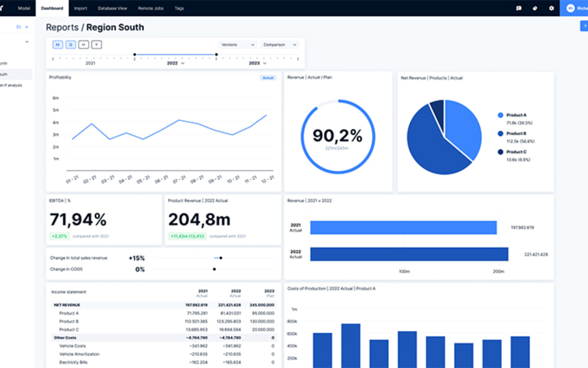Click the timeline range end marker

(x=216, y=54)
